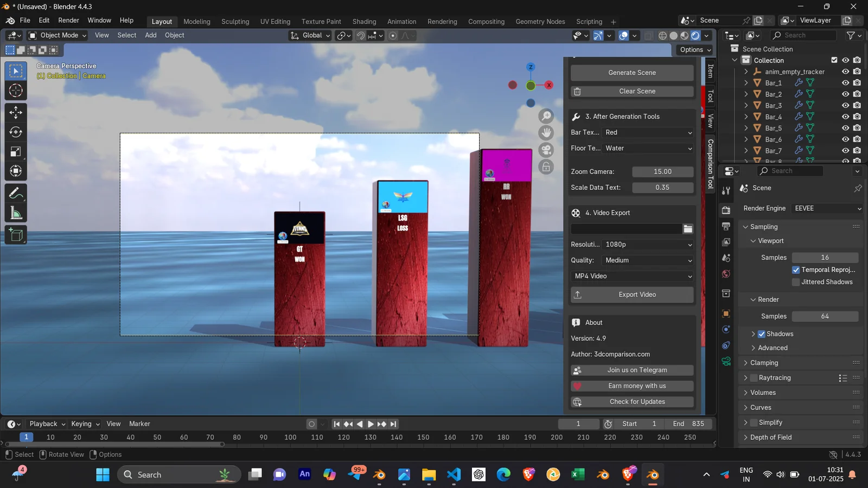Click the Generate Scene button
The width and height of the screenshot is (868, 488).
tap(631, 72)
